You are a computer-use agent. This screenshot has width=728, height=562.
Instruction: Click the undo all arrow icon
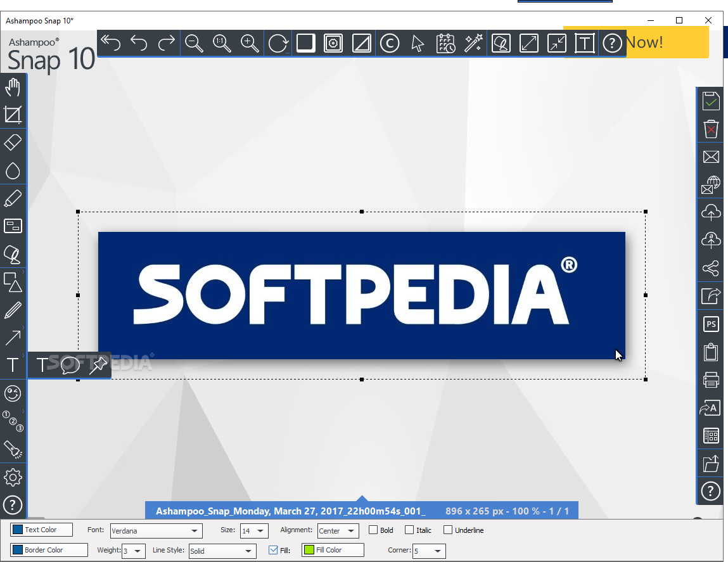point(110,43)
